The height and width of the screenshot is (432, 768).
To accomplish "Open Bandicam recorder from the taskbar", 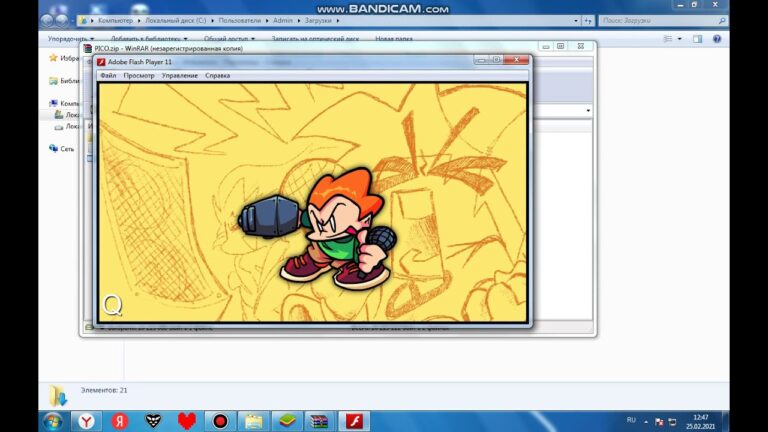I will [220, 421].
